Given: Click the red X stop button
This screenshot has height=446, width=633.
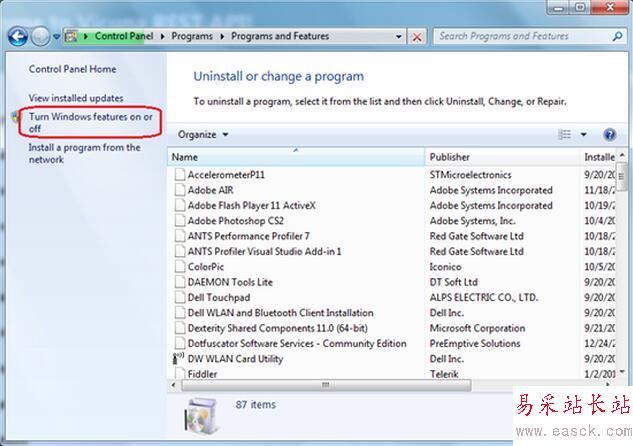Looking at the screenshot, I should pos(417,37).
